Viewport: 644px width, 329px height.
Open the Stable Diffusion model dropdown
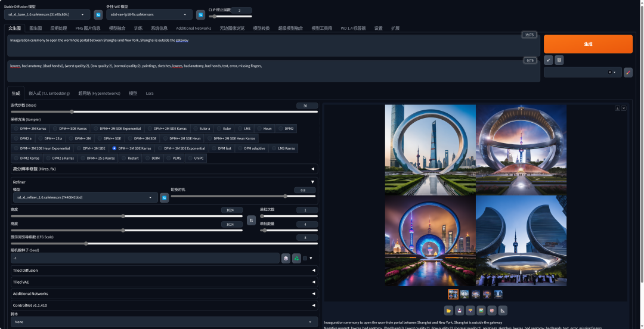[48, 14]
